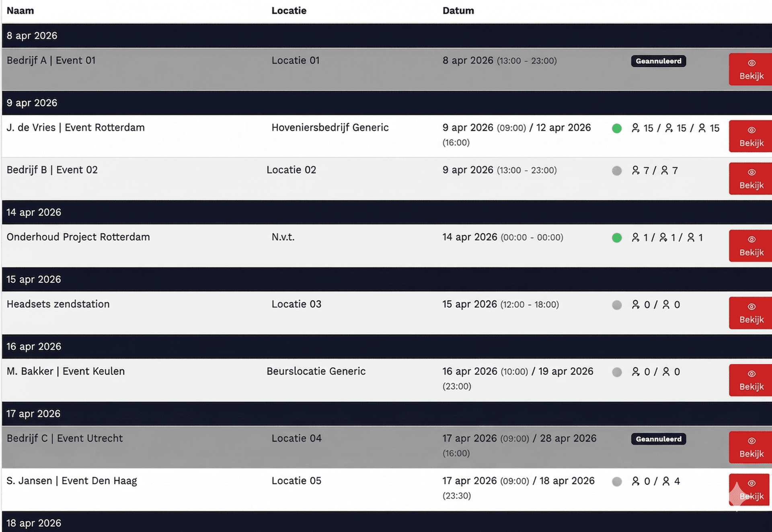Click grey status dot of Bedrijf B Event 02
This screenshot has width=772, height=532.
pos(617,171)
